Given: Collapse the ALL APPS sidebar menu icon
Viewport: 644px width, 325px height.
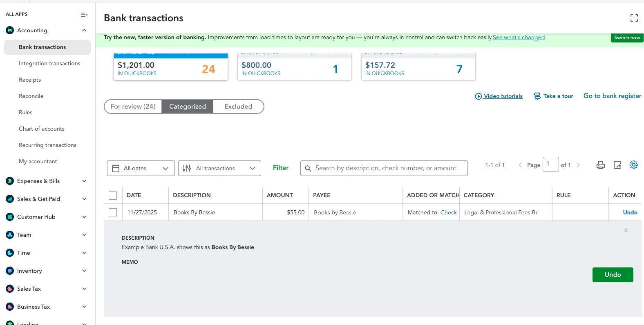Looking at the screenshot, I should [x=84, y=14].
